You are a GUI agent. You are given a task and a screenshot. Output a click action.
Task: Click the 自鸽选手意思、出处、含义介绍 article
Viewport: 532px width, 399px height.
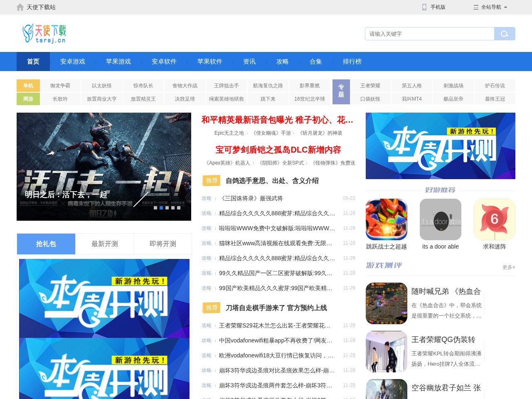[x=272, y=181]
